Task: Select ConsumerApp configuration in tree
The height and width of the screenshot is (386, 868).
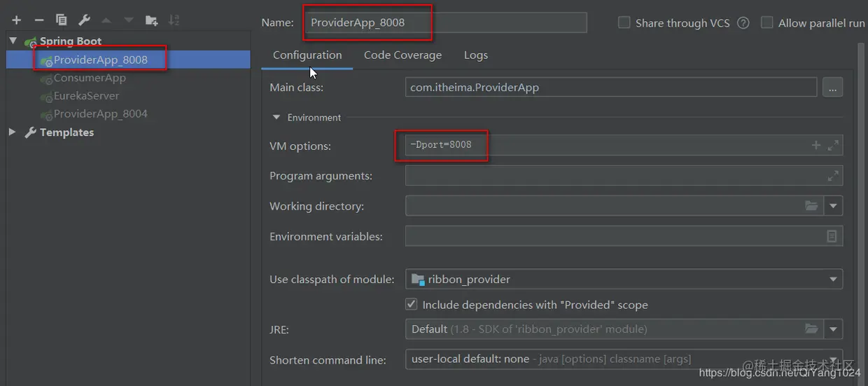Action: tap(90, 78)
